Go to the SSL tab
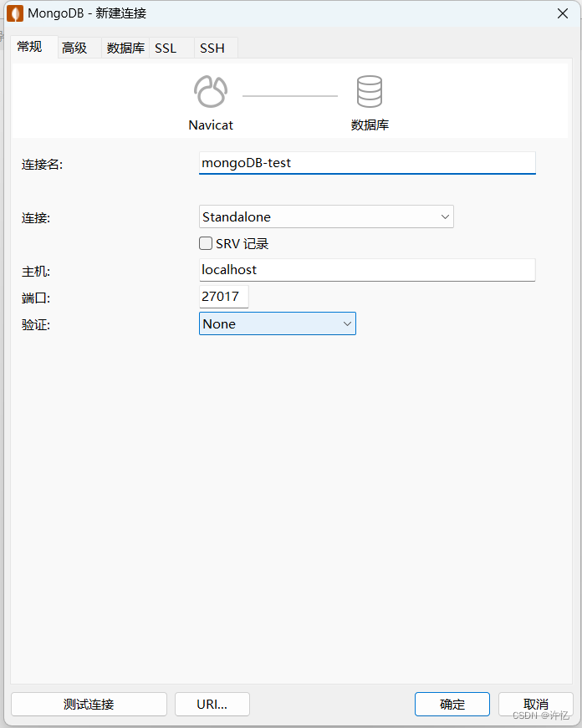582x728 pixels. click(x=171, y=48)
